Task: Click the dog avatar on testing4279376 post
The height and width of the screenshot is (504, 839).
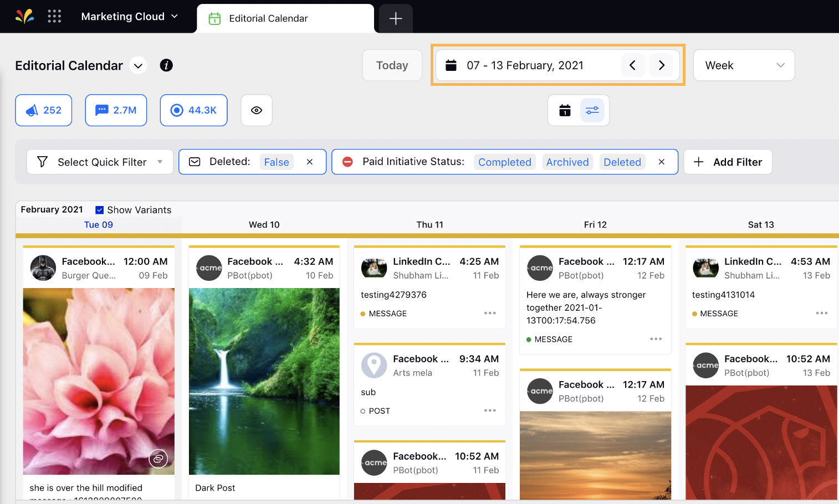Action: click(x=374, y=268)
